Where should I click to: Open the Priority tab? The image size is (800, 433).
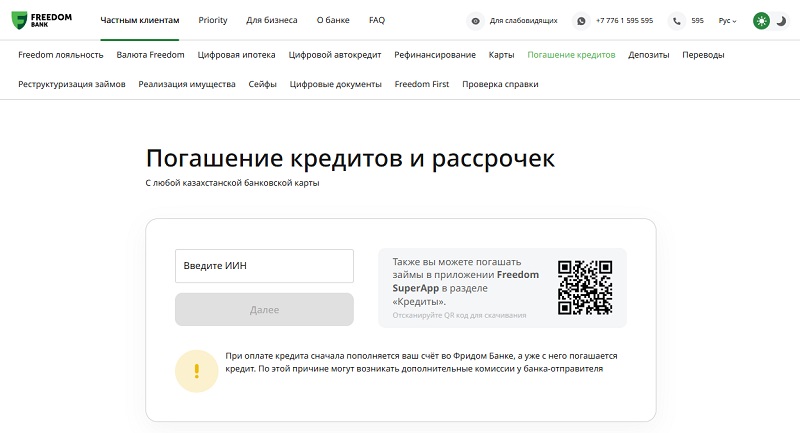pyautogui.click(x=213, y=20)
